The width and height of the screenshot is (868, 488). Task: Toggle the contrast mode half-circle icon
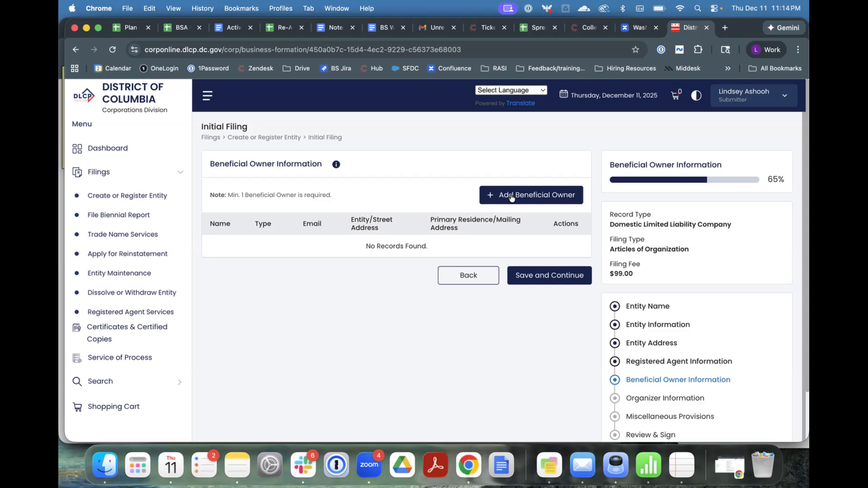point(696,95)
